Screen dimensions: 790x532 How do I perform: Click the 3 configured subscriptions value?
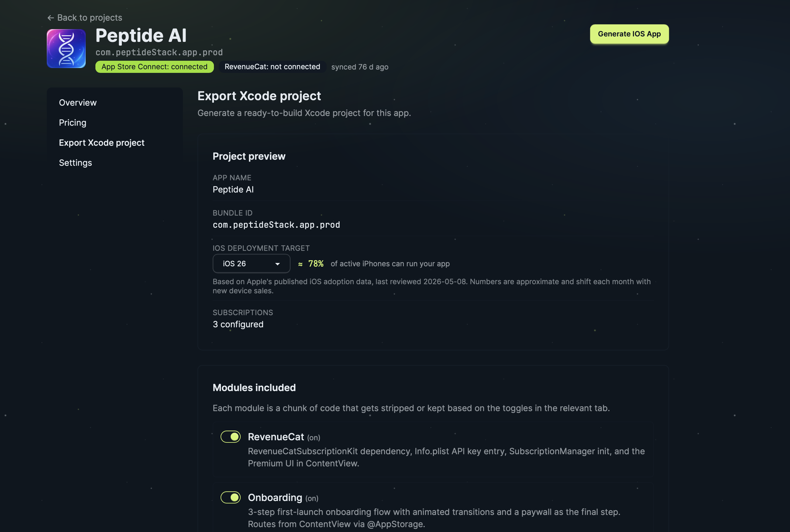[238, 324]
